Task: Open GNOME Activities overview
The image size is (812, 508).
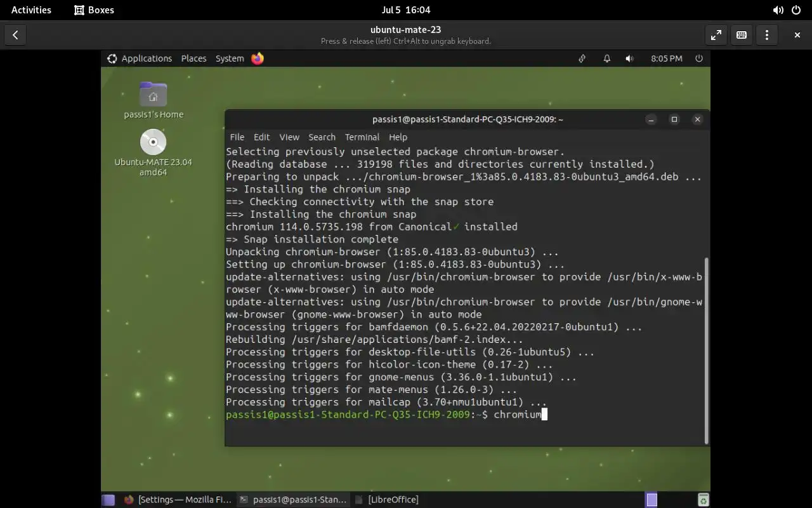Action: 31,10
